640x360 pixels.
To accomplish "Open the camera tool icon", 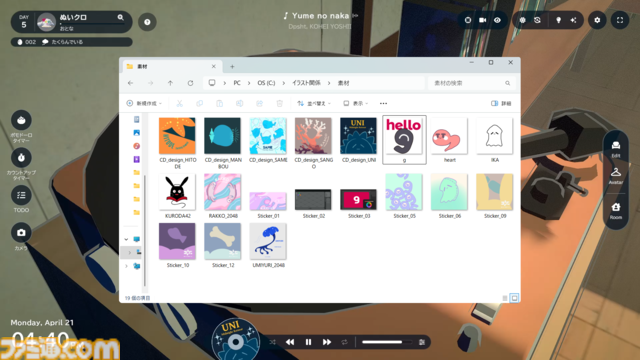I will pyautogui.click(x=21, y=233).
